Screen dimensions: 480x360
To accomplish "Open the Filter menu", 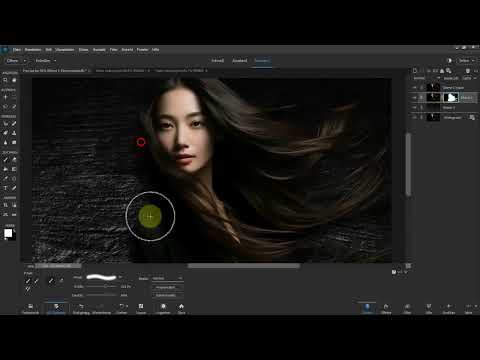I will pos(114,50).
